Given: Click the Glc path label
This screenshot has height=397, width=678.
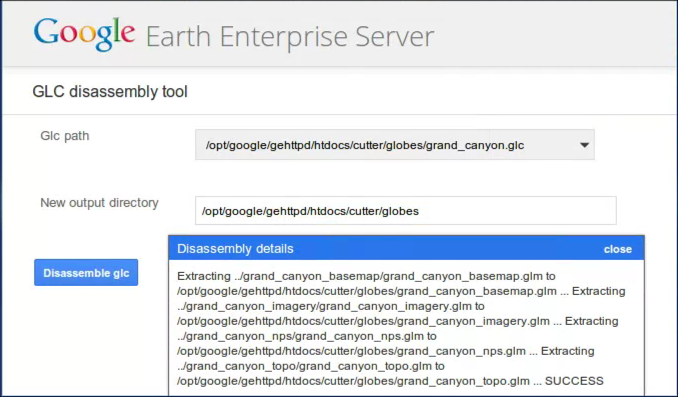Looking at the screenshot, I should click(65, 136).
